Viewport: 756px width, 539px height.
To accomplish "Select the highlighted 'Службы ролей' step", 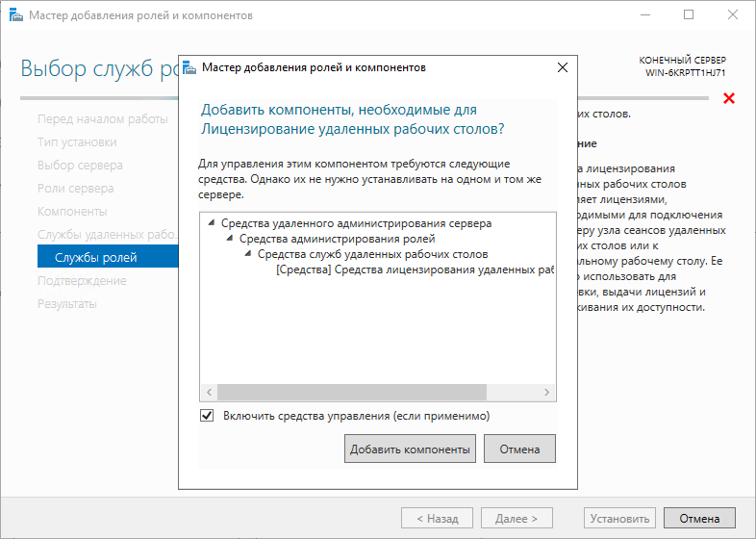I will (x=108, y=257).
